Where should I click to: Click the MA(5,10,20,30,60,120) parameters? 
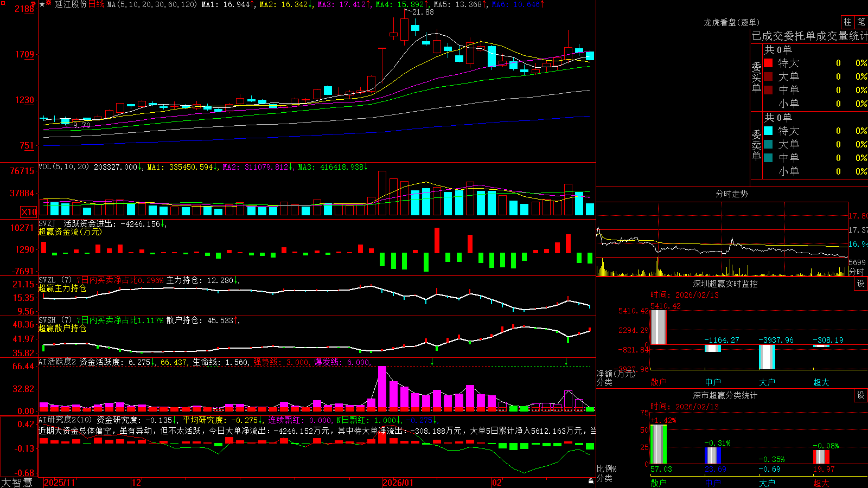152,4
